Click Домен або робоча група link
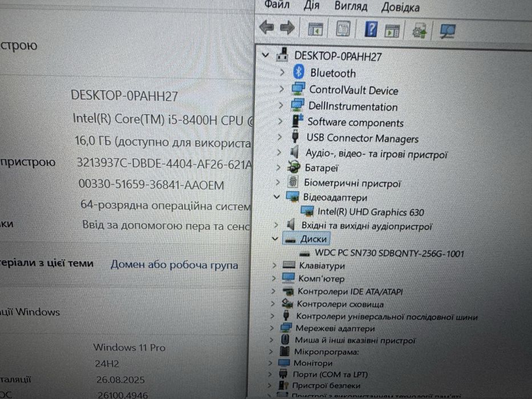This screenshot has width=532, height=399. click(174, 264)
